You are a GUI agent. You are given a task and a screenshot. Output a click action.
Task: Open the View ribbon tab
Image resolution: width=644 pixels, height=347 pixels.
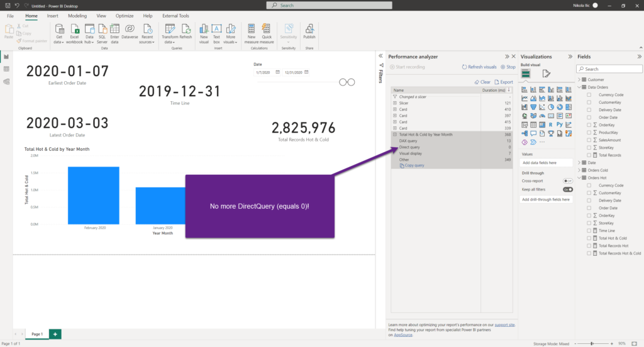(x=101, y=16)
